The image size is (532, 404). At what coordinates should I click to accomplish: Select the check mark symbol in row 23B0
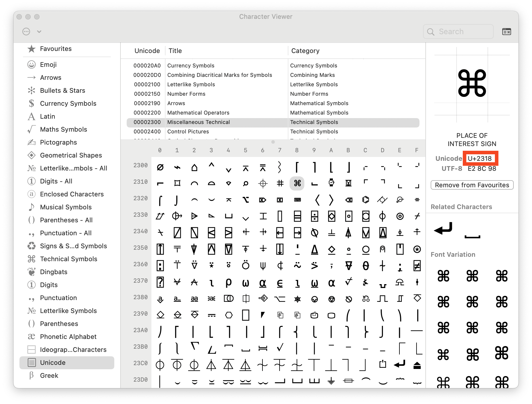pyautogui.click(x=280, y=348)
